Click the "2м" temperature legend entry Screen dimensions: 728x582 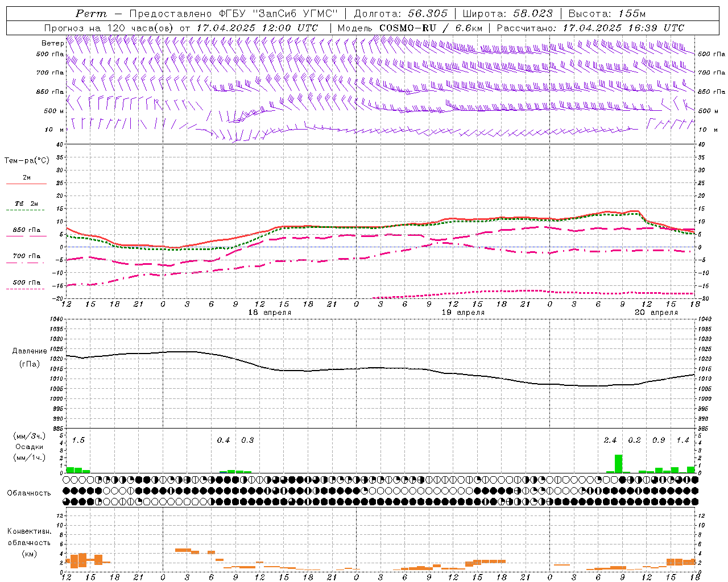click(x=27, y=178)
